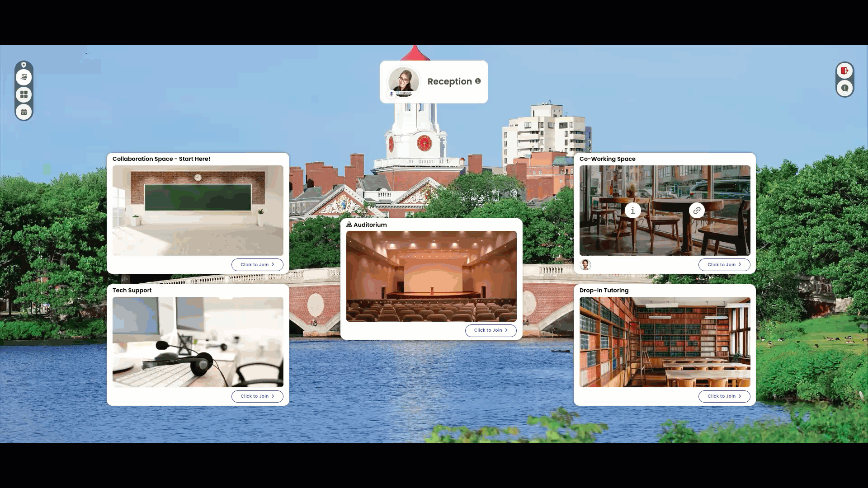
Task: Select the Auditorium card thumbnail
Action: point(431,276)
